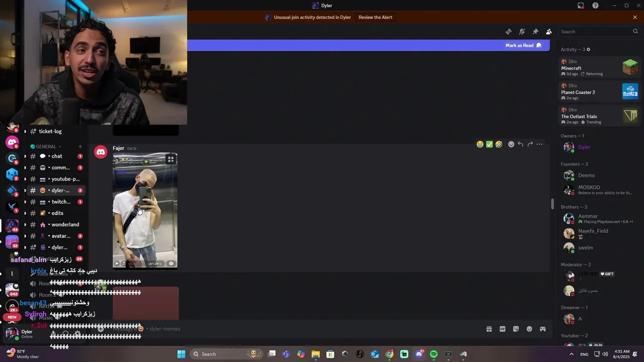Play the video with its play button
The height and width of the screenshot is (362, 644).
tap(117, 263)
